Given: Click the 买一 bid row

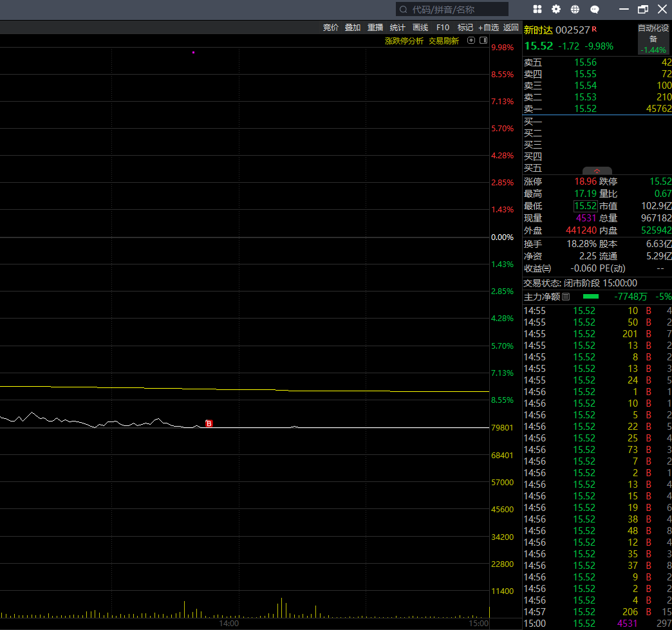Looking at the screenshot, I should pos(597,122).
